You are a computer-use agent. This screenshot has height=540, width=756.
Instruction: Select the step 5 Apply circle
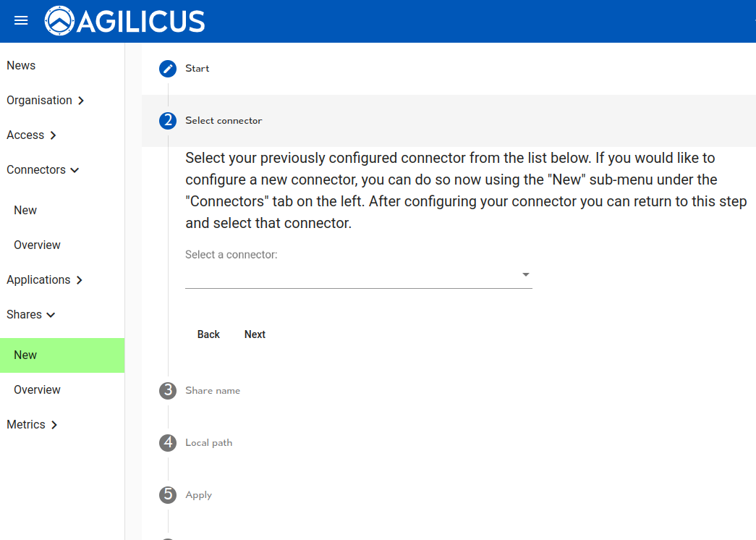point(168,495)
